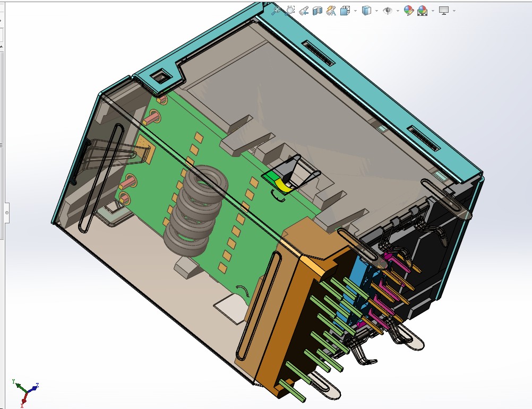Expand the View Settings dropdown arrow
The image size is (532, 409).
454,11
